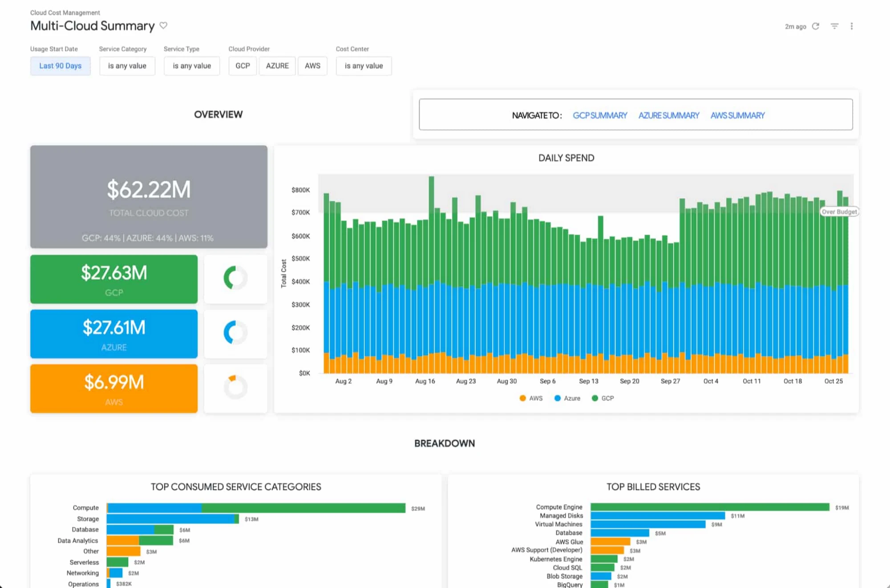Click the Compute Engine bar in Top Billed Services
Image resolution: width=890 pixels, height=588 pixels.
click(710, 507)
